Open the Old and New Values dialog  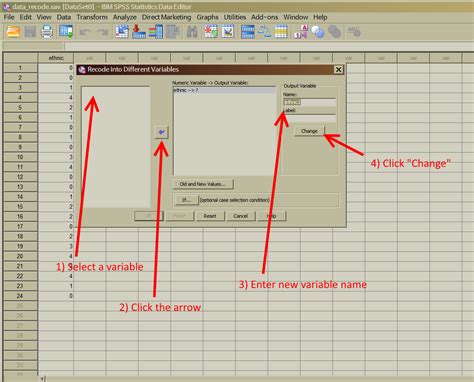(x=203, y=184)
